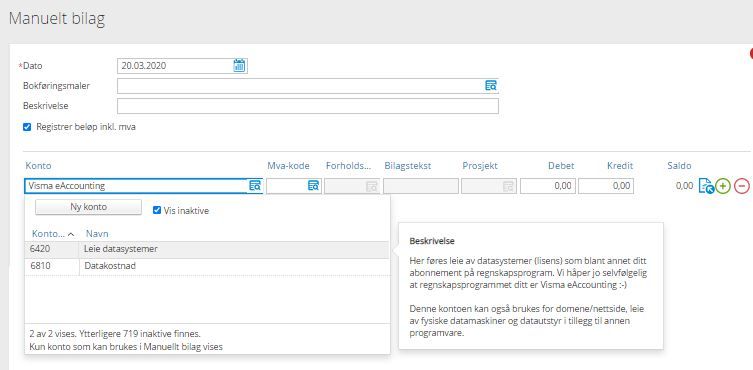The height and width of the screenshot is (370, 753).
Task: Sort by the Konto column header in dropdown
Action: click(53, 234)
